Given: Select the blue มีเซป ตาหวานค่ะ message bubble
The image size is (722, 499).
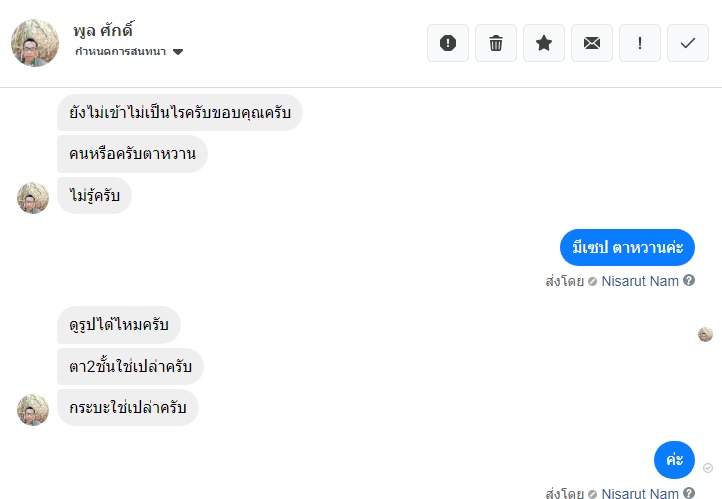Looking at the screenshot, I should click(627, 247).
